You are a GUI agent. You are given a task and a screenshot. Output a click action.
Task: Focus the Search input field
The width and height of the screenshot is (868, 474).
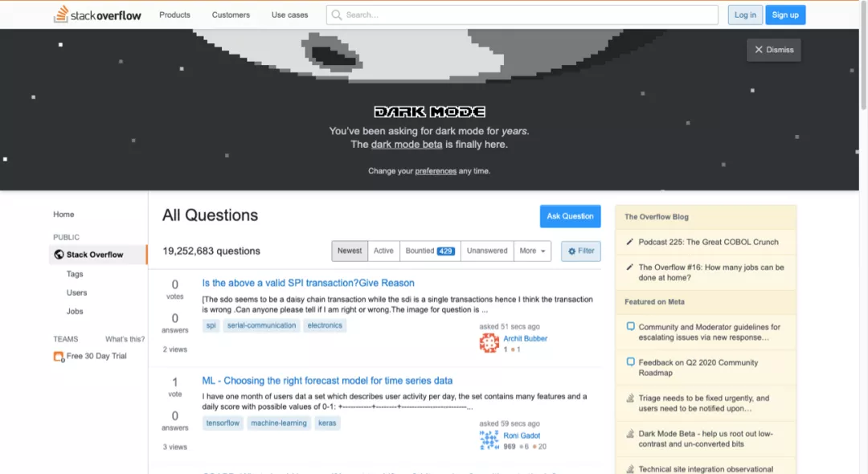coord(522,15)
